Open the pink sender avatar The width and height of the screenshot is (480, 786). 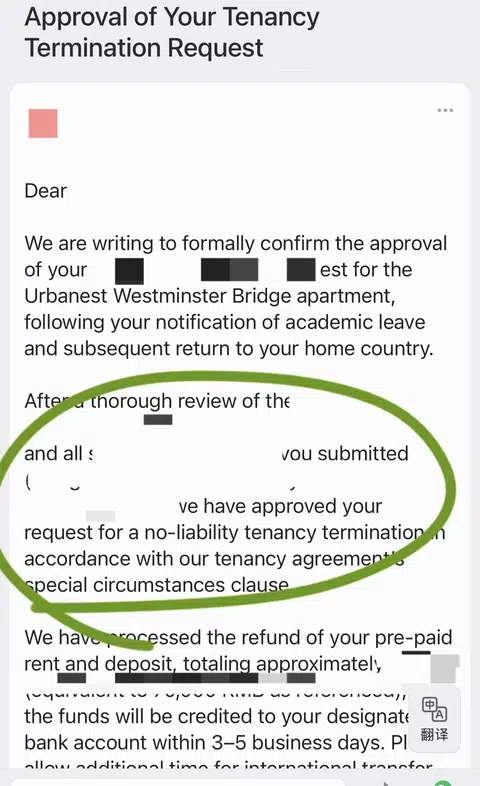[x=43, y=123]
